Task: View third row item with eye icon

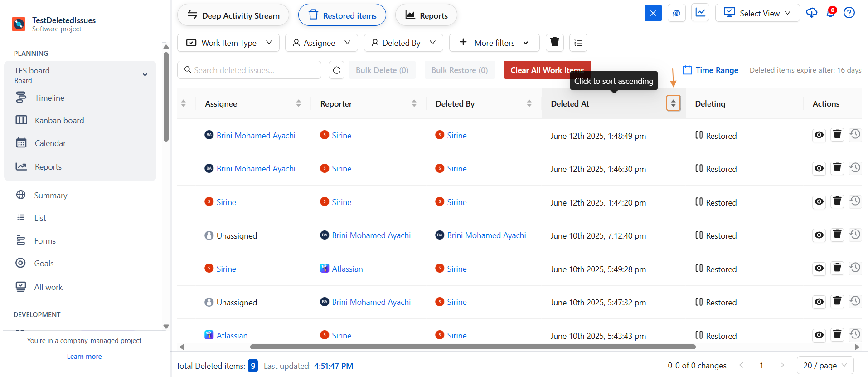Action: [819, 201]
